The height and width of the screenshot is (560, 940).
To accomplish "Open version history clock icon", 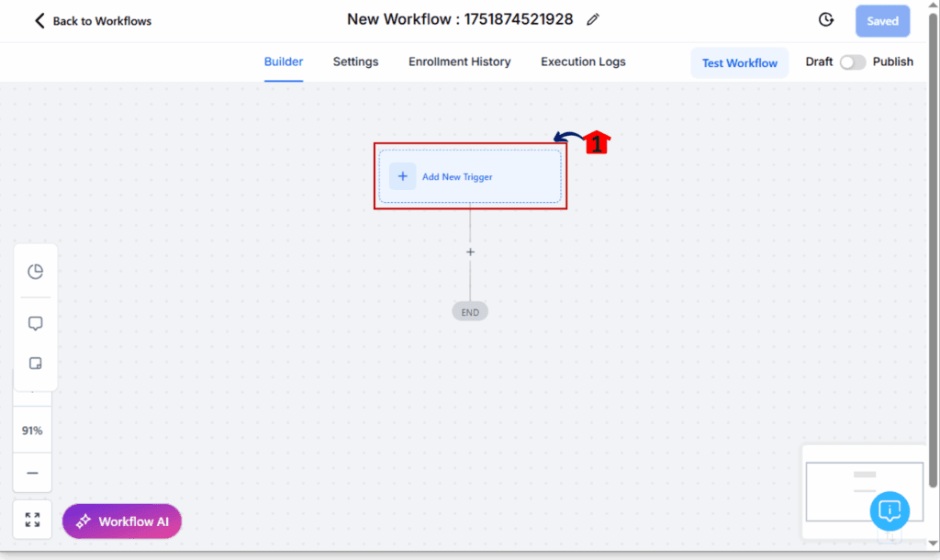I will pyautogui.click(x=826, y=20).
